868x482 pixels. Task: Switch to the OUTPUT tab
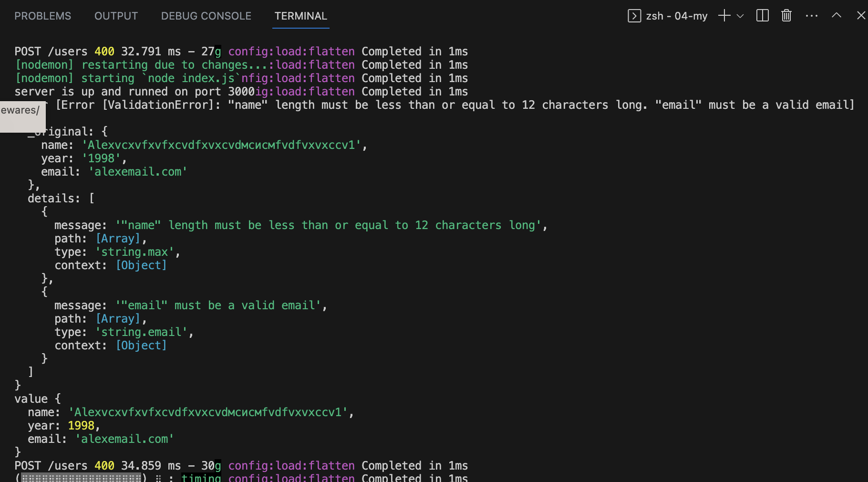pyautogui.click(x=116, y=16)
